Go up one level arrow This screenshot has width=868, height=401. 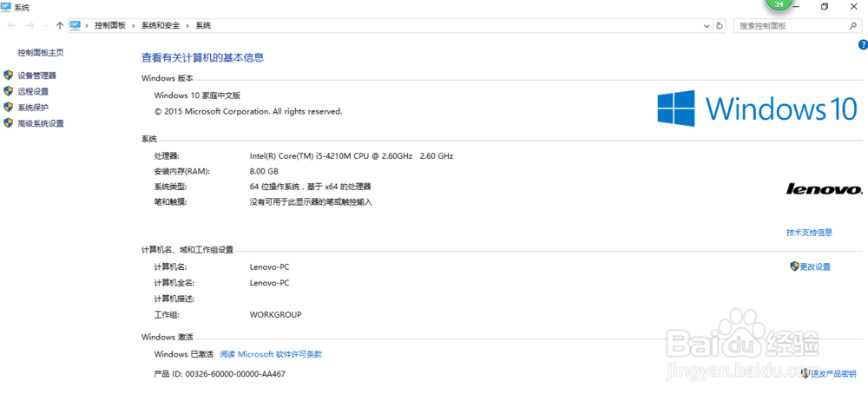(x=60, y=25)
